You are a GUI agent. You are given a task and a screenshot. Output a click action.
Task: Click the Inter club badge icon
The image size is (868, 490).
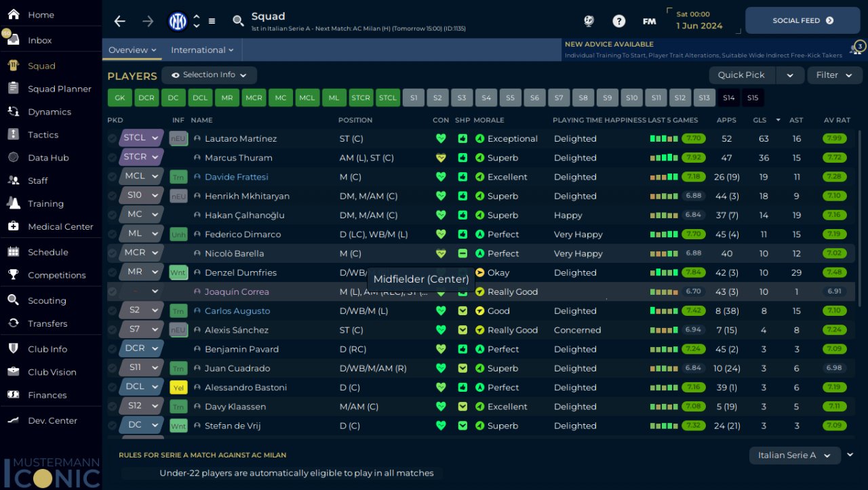click(178, 21)
